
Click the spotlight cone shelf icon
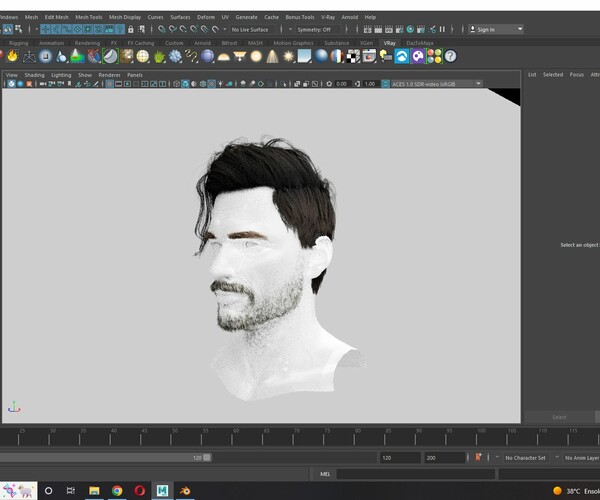click(272, 57)
